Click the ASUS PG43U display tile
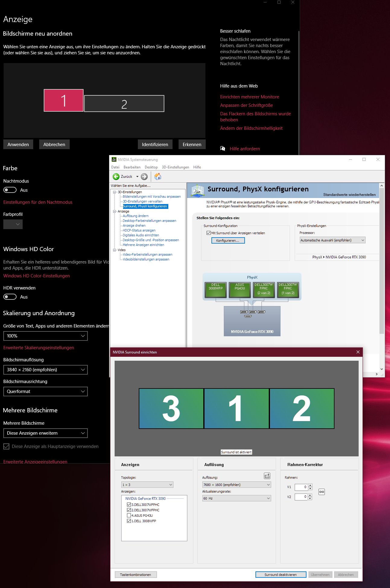Viewport: 390px width, 588px height. [240, 290]
